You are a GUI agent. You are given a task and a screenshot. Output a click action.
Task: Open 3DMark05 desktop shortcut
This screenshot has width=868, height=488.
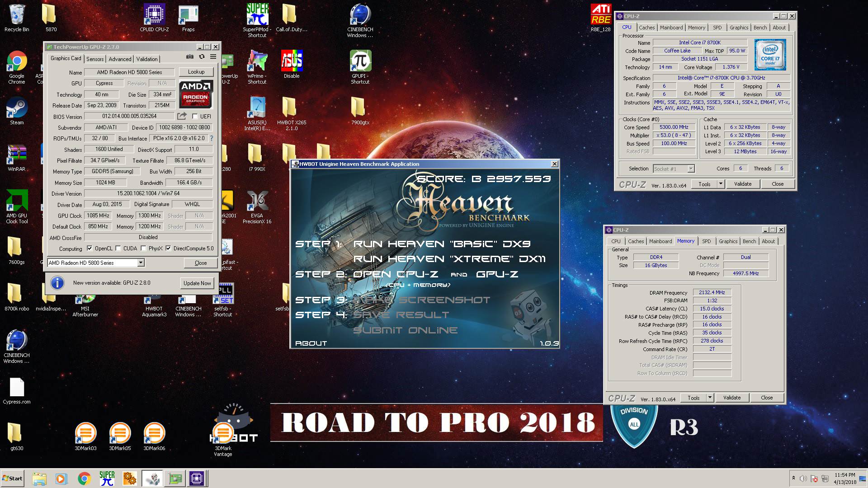tap(120, 436)
